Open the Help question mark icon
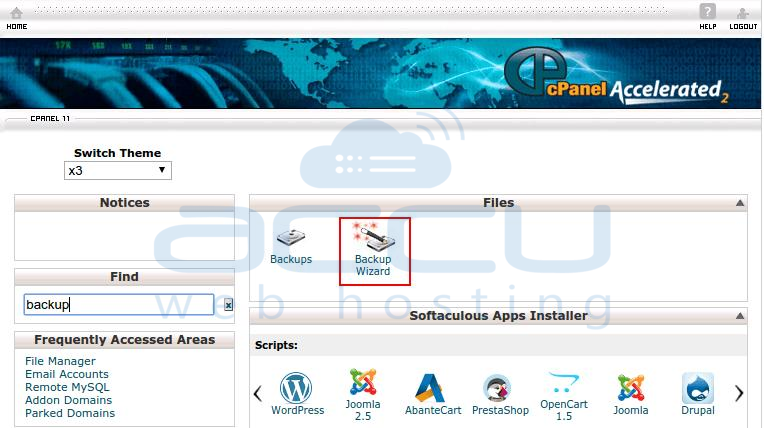The width and height of the screenshot is (764, 428). 707,11
